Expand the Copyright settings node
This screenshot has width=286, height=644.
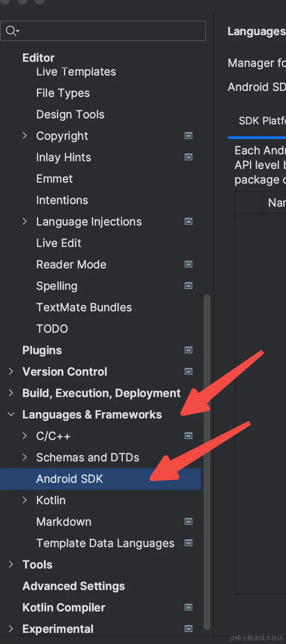click(x=25, y=136)
